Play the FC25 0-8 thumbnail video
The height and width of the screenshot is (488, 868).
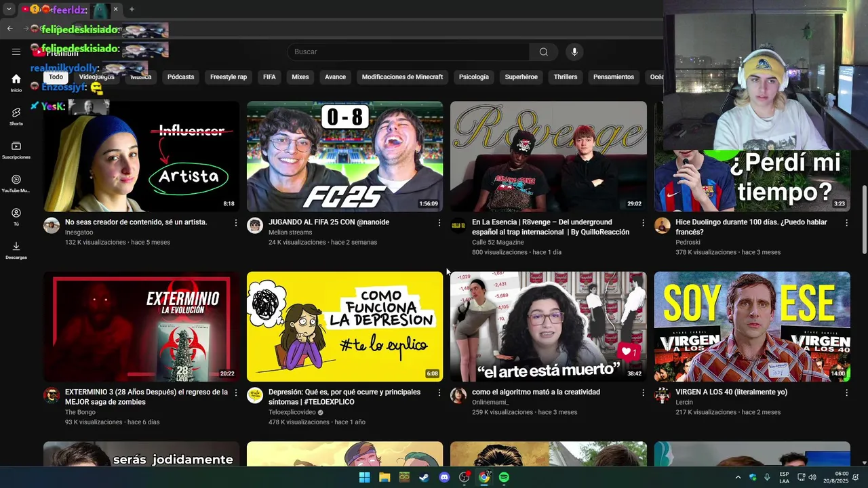point(345,157)
